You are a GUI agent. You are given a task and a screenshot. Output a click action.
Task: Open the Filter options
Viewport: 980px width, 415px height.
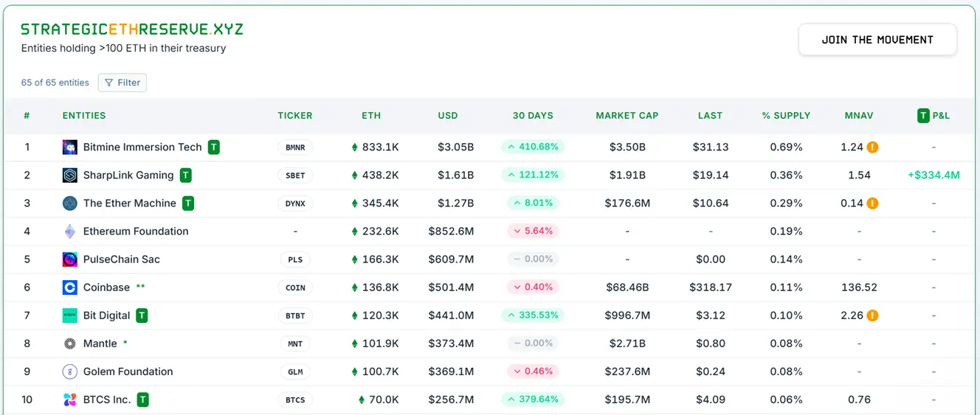[x=122, y=83]
